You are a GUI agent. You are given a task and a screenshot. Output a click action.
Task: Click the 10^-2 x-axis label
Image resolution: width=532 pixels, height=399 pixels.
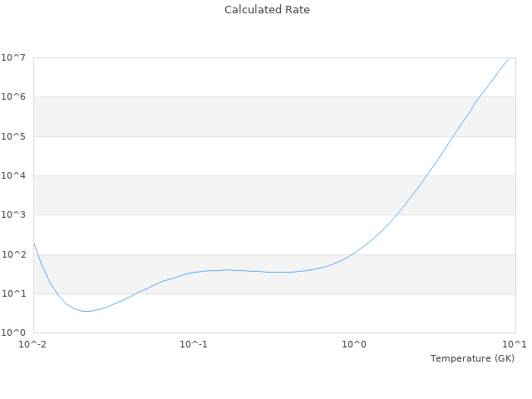click(33, 344)
